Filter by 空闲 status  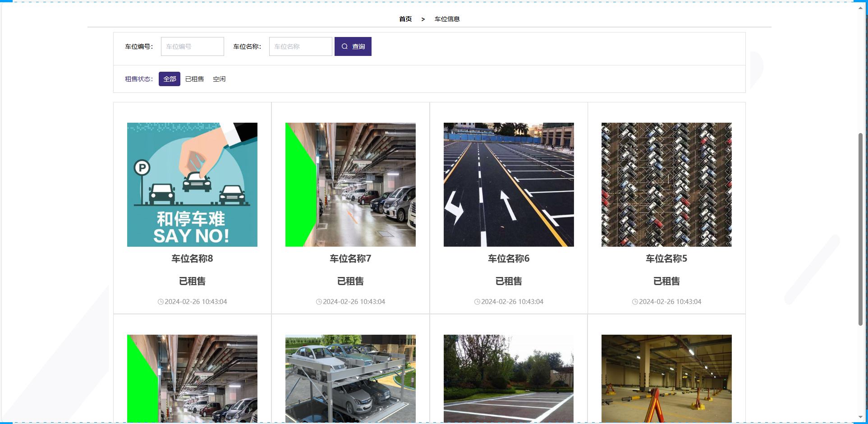219,79
